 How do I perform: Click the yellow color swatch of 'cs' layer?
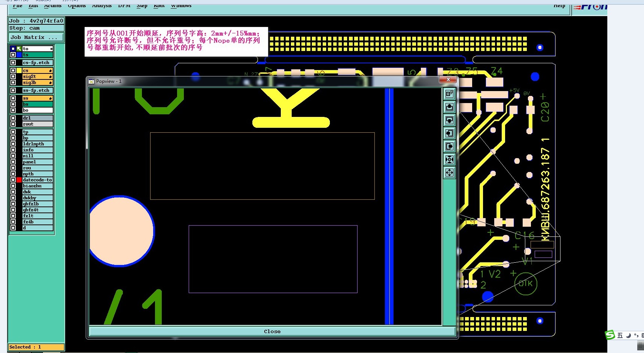[x=19, y=70]
